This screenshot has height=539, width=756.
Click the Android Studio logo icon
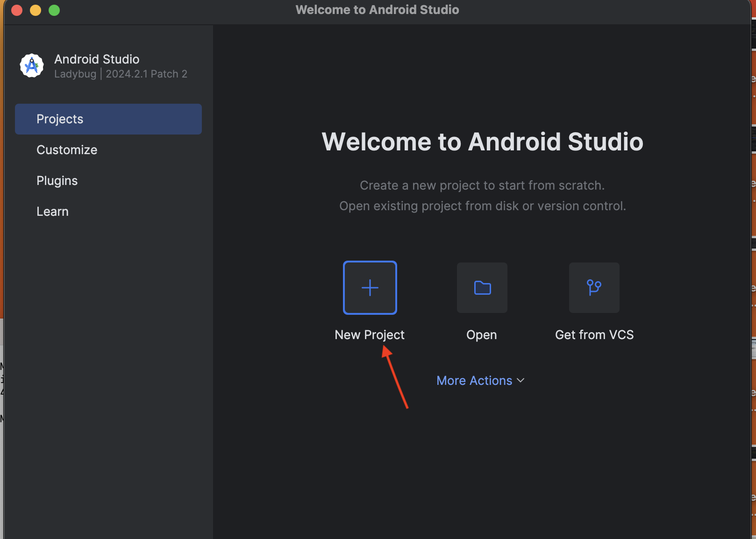(32, 66)
